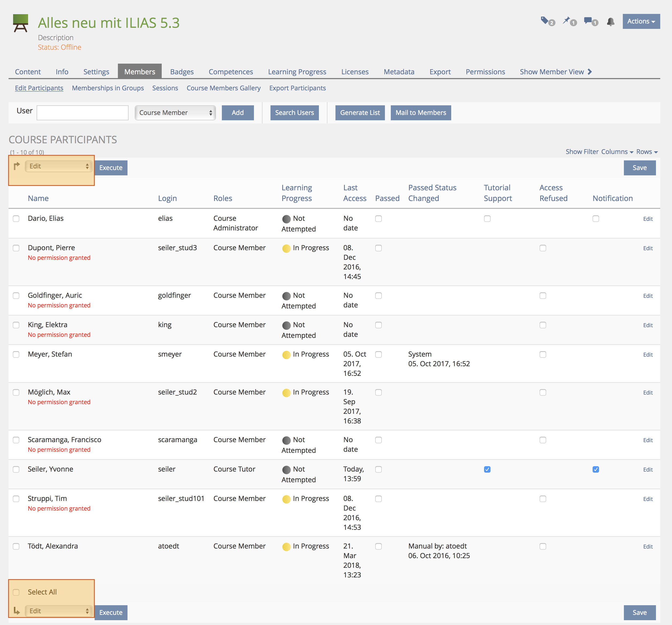This screenshot has height=625, width=672.
Task: Click Edit link for Tödt, Alexandra
Action: point(648,547)
